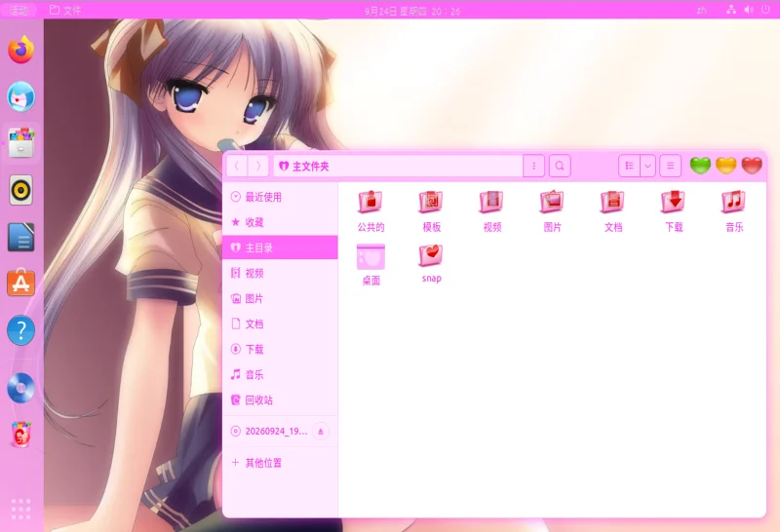Select 主目录 in the sidebar
The width and height of the screenshot is (780, 532).
pyautogui.click(x=280, y=247)
